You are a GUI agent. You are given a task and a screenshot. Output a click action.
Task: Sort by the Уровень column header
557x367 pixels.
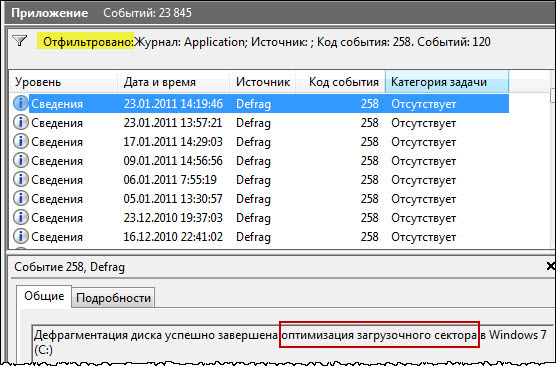click(64, 82)
